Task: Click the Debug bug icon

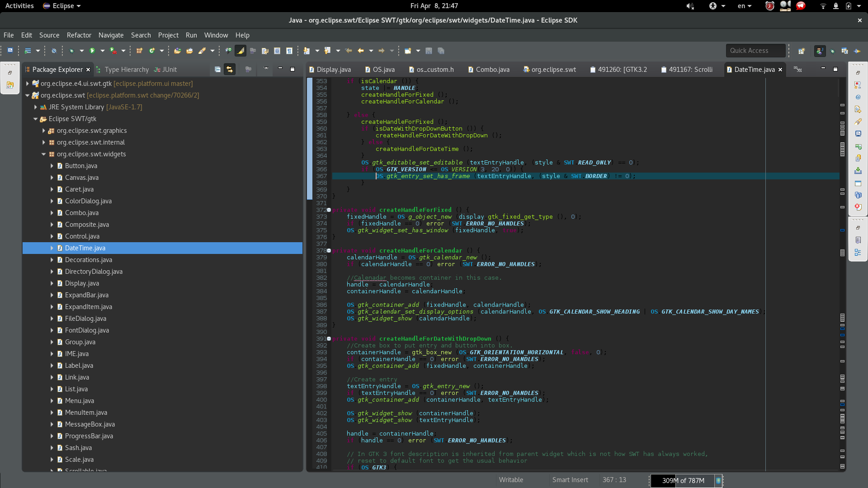Action: coord(71,51)
